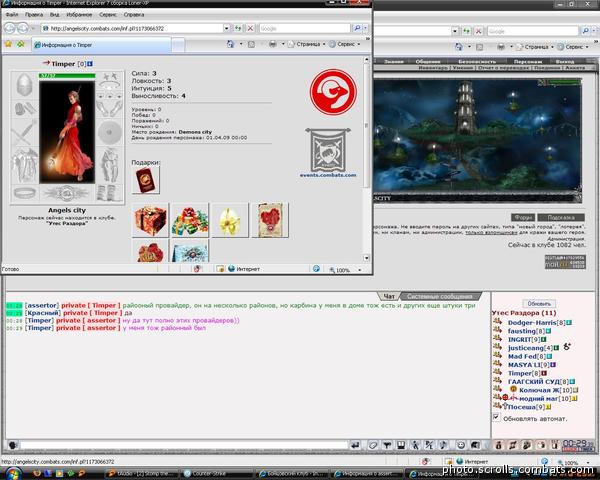Click the info icon beside Timper [0] heading

[x=90, y=64]
